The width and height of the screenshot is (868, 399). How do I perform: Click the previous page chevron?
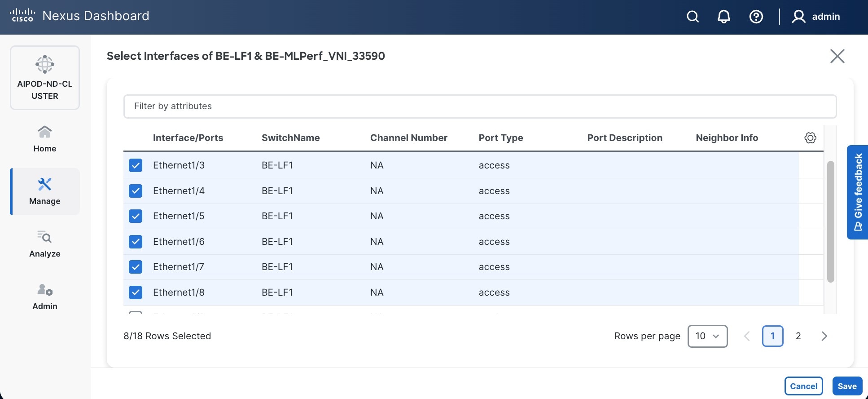pyautogui.click(x=747, y=336)
